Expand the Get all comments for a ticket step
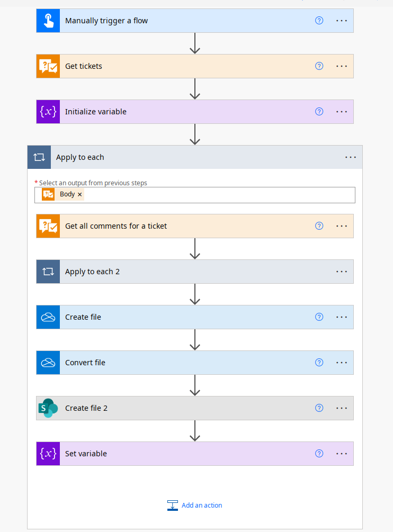 tap(185, 226)
